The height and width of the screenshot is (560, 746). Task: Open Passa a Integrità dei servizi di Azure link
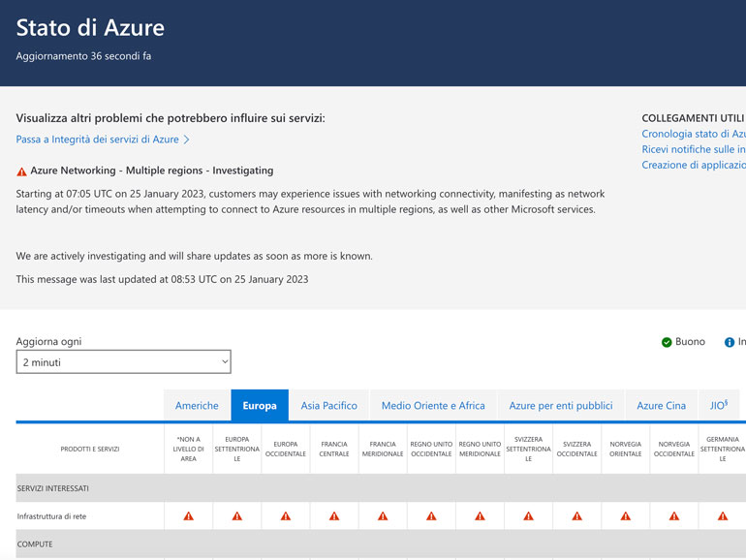coord(103,140)
